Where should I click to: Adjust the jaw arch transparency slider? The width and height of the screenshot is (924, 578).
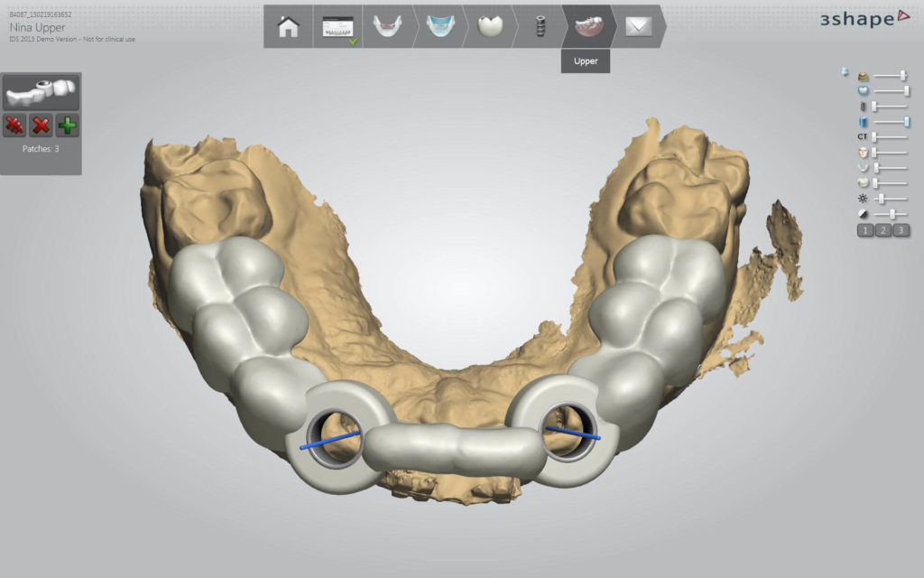[891, 167]
